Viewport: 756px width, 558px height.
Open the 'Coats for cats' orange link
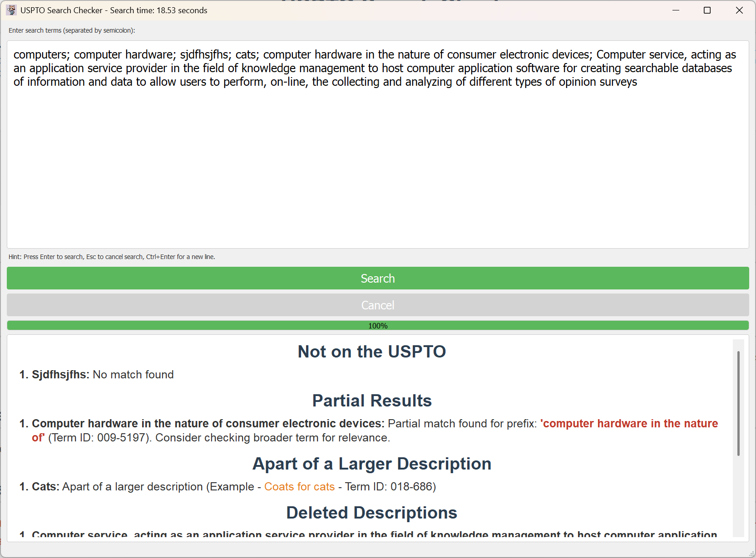tap(300, 486)
